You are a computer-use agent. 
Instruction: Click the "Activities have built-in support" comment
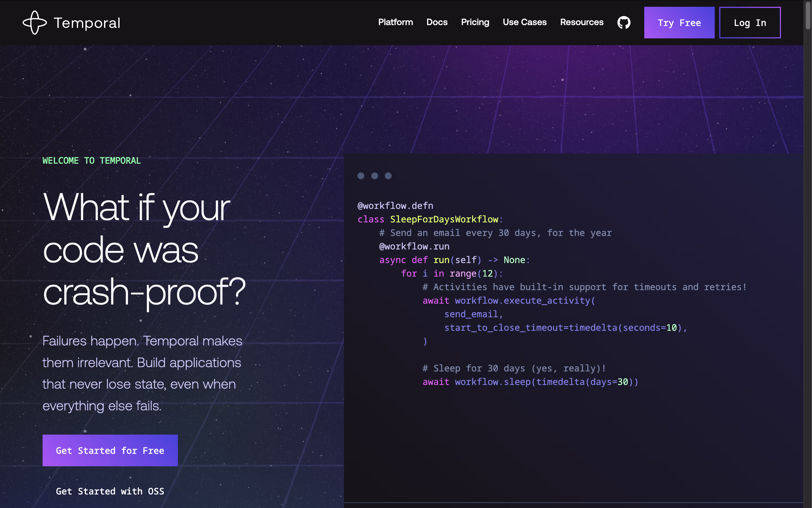pyautogui.click(x=585, y=287)
